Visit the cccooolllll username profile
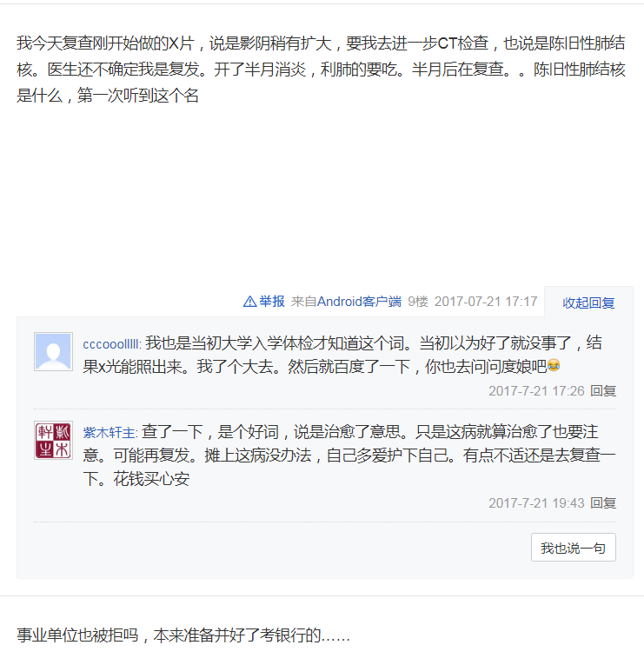Viewport: 644px width, 665px height. (111, 344)
